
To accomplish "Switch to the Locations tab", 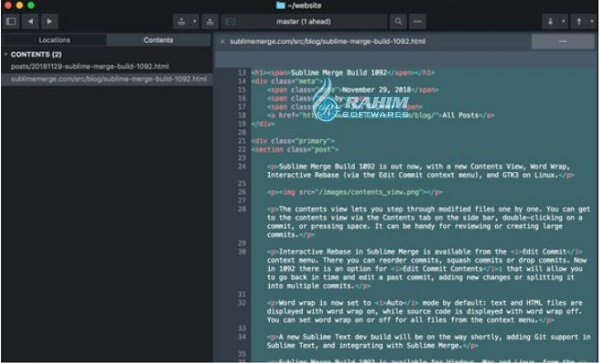I will tap(54, 40).
